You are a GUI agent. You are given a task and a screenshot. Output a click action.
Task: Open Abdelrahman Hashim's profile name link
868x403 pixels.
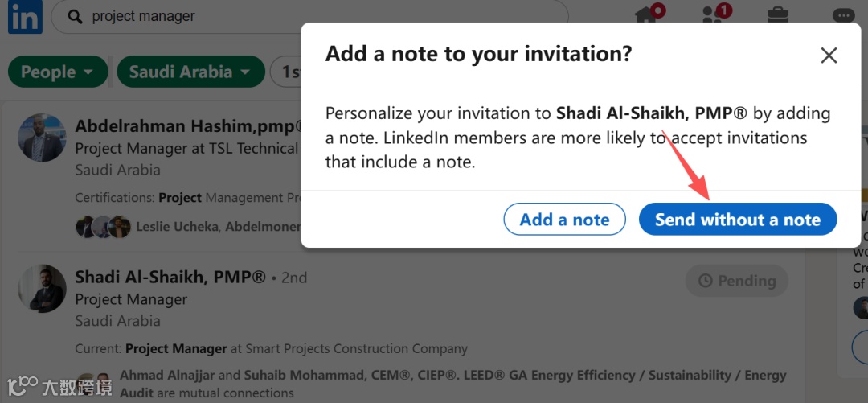(x=187, y=126)
